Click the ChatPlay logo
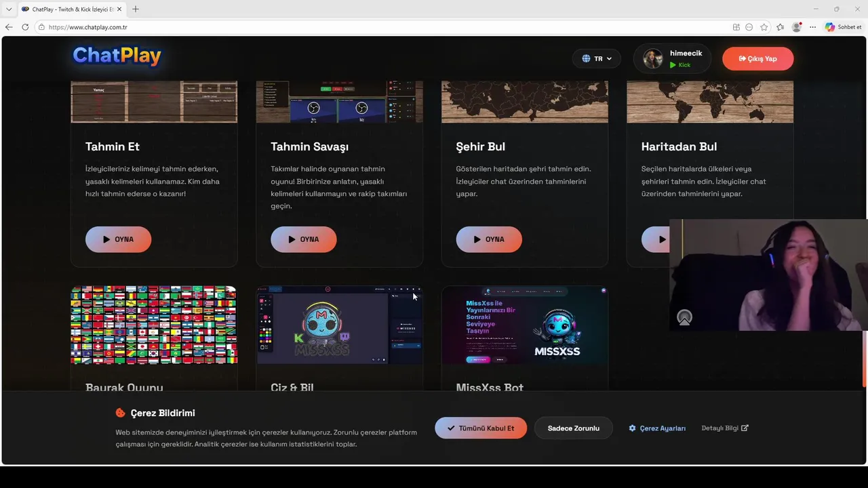This screenshot has height=488, width=868. 117,56
